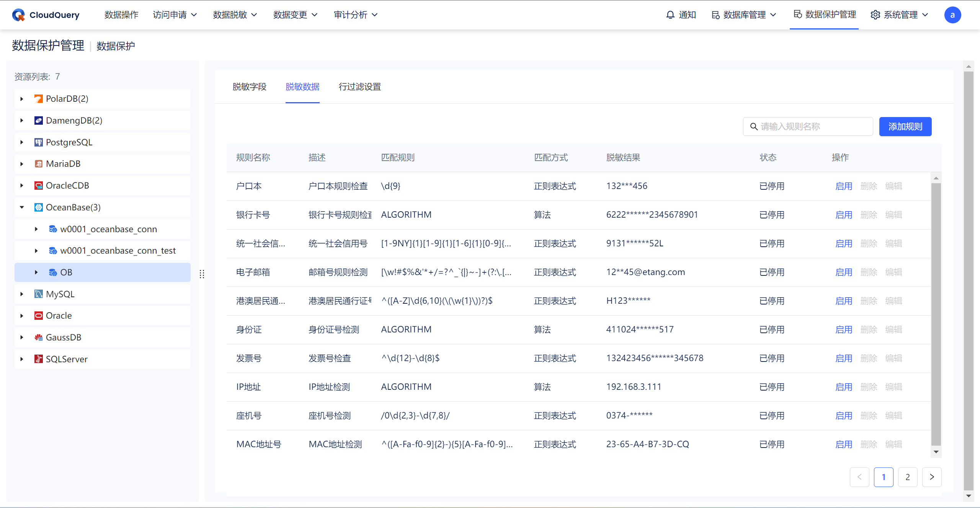Image resolution: width=980 pixels, height=508 pixels.
Task: Open the notification bell icon
Action: [x=670, y=15]
